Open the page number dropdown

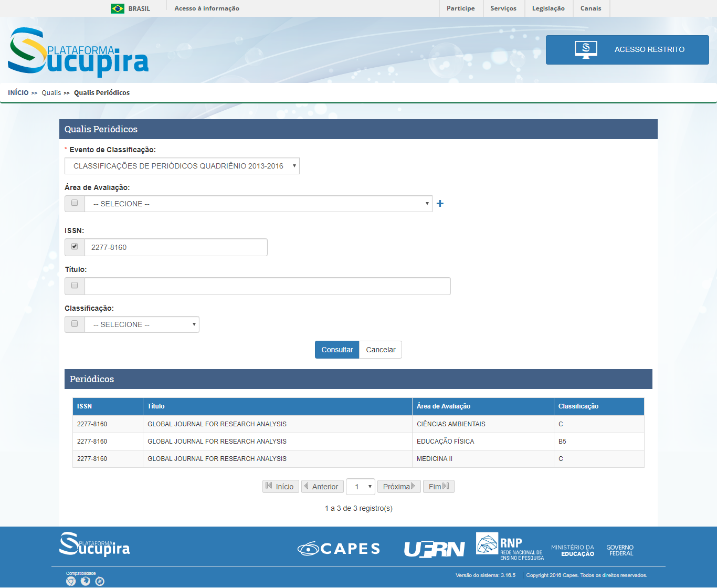pos(361,487)
